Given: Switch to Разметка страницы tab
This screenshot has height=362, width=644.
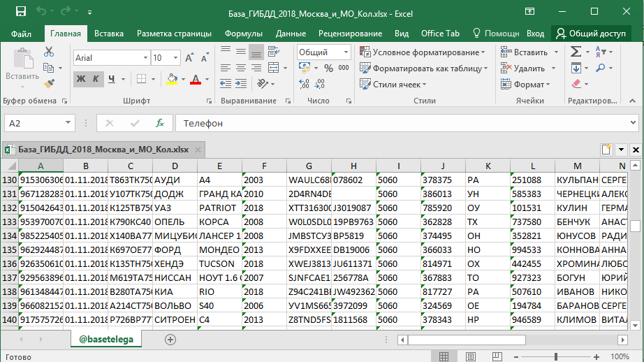Looking at the screenshot, I should pos(174,34).
